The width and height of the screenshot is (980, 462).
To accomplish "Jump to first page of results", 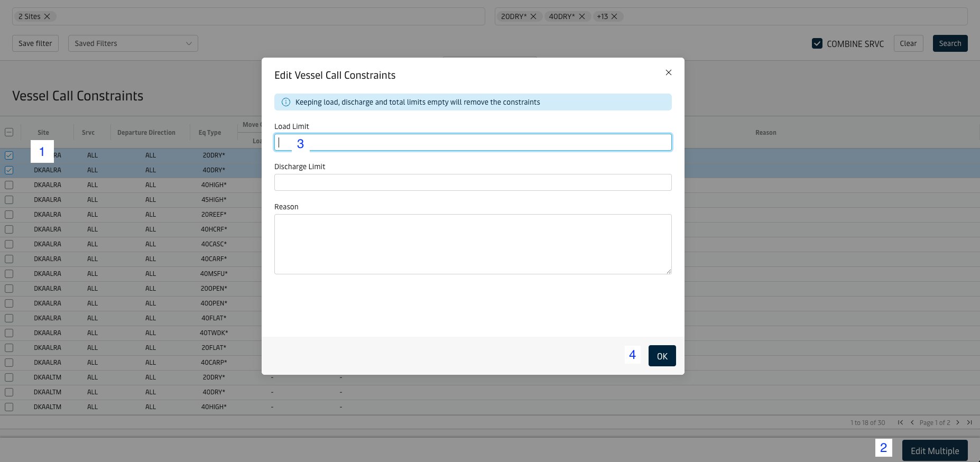I will [x=900, y=422].
